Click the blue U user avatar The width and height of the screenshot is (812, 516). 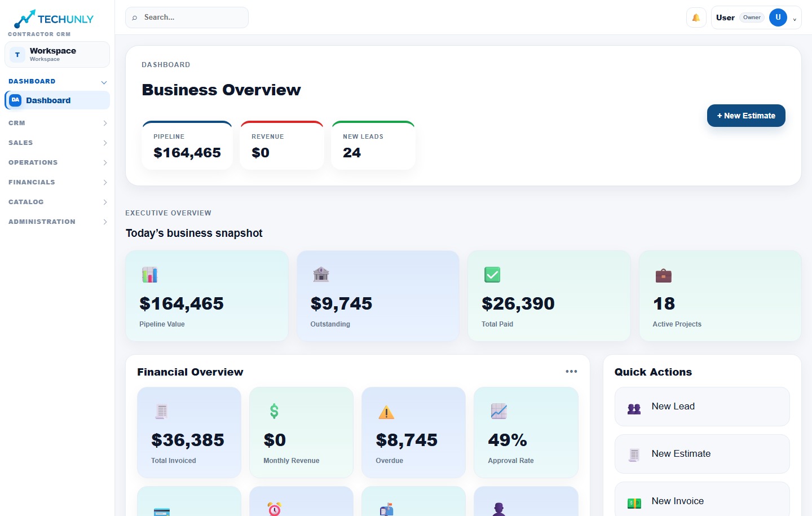(778, 17)
